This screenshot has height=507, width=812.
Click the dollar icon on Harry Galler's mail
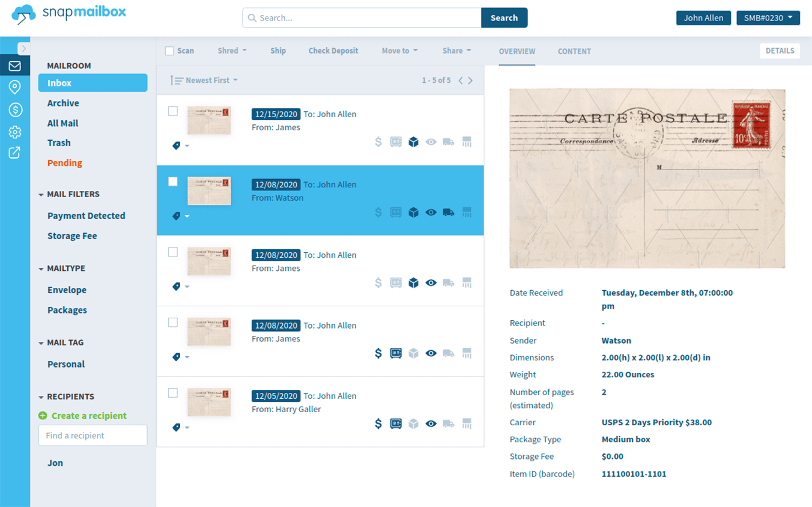tap(378, 424)
